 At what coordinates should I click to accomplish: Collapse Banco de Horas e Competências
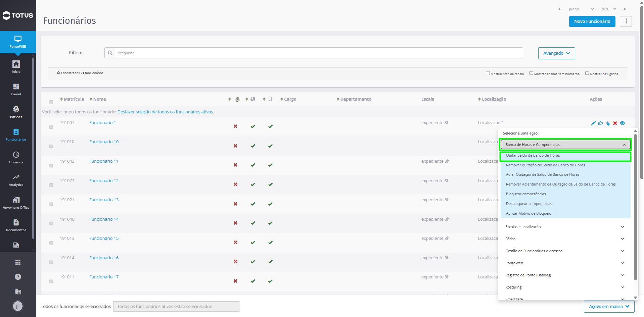(565, 145)
